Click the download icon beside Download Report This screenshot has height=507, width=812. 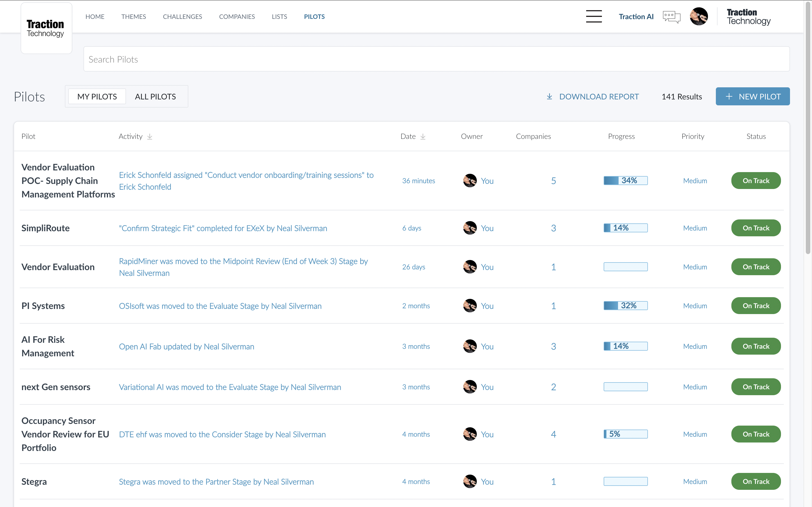point(549,97)
